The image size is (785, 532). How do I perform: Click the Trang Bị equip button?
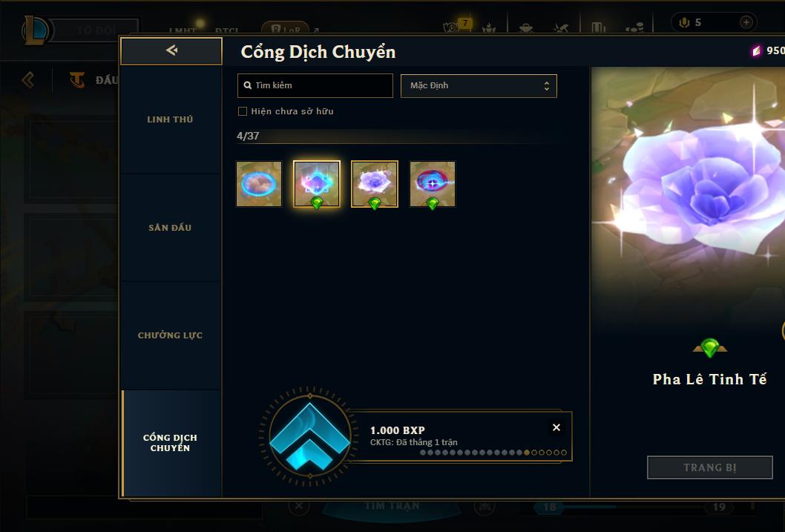click(x=709, y=467)
